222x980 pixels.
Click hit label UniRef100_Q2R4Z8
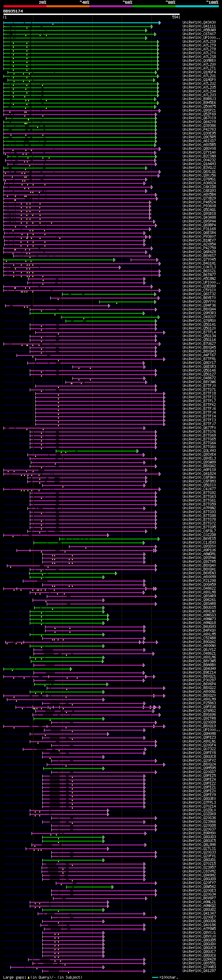click(199, 959)
